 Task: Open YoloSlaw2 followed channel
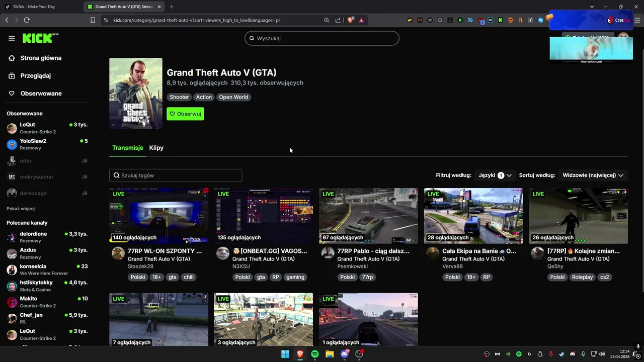click(x=47, y=144)
